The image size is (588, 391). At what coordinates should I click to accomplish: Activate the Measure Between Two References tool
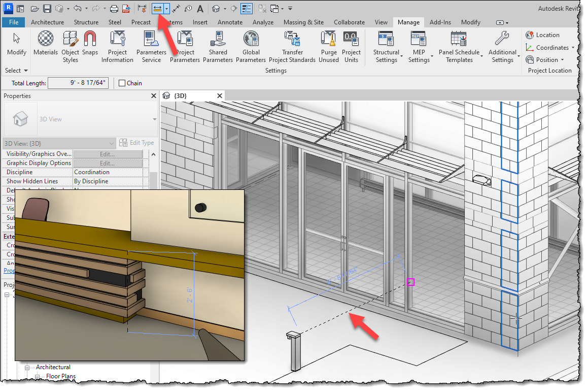(x=157, y=8)
